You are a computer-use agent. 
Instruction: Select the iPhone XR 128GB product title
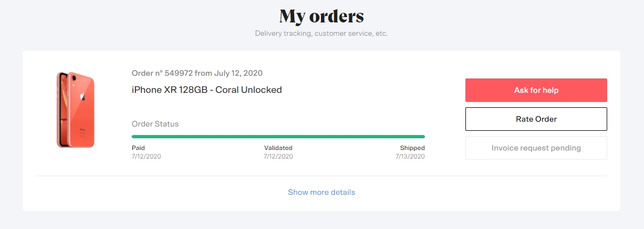tap(206, 90)
